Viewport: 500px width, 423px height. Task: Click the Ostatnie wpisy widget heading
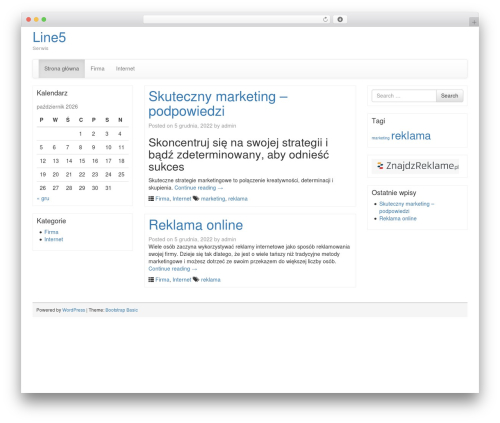394,193
